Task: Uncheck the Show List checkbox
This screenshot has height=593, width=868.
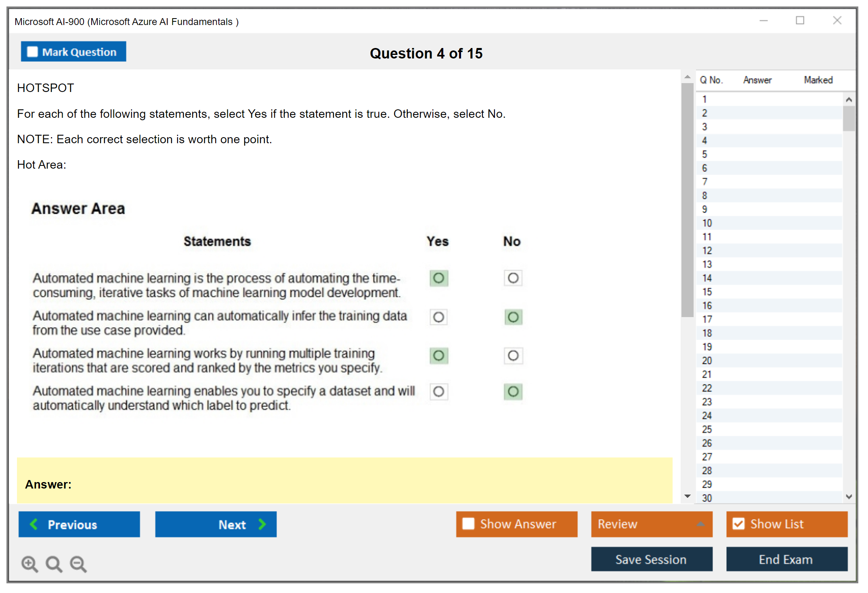Action: pyautogui.click(x=738, y=524)
